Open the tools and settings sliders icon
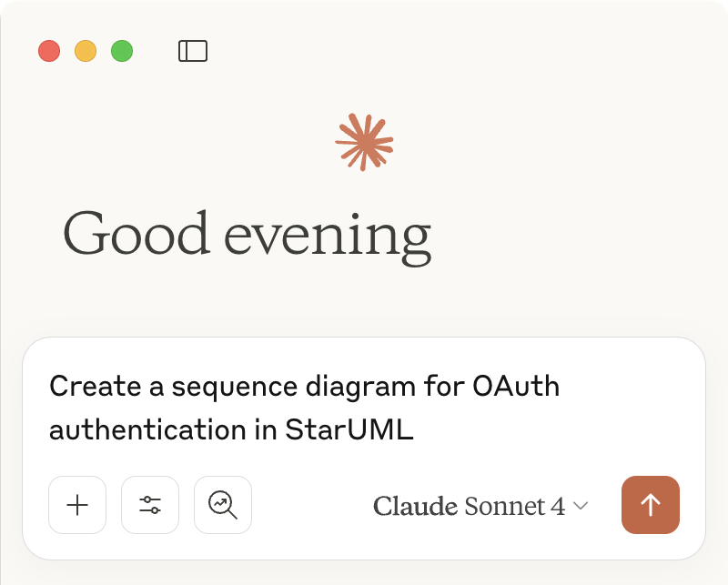 pyautogui.click(x=150, y=504)
